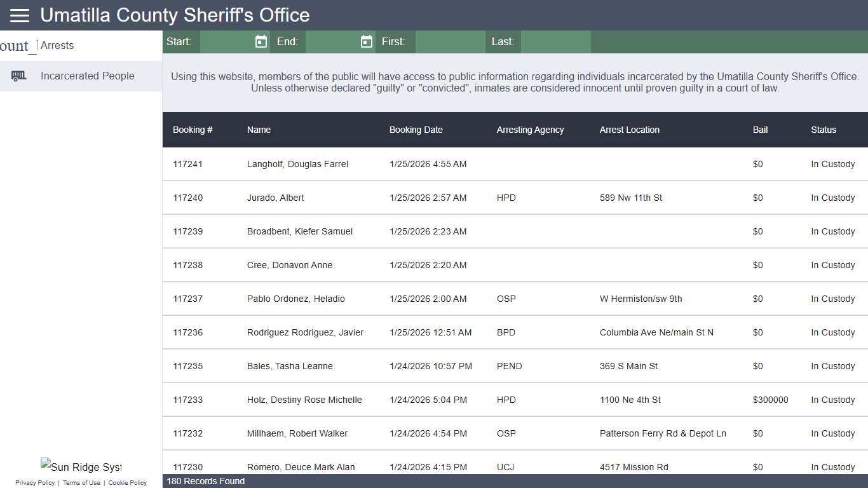868x488 pixels.
Task: Open the Terms of Use link
Action: [x=81, y=482]
